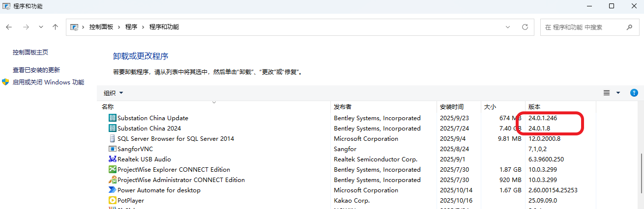
Task: Click the SangforVNC program icon
Action: click(113, 149)
